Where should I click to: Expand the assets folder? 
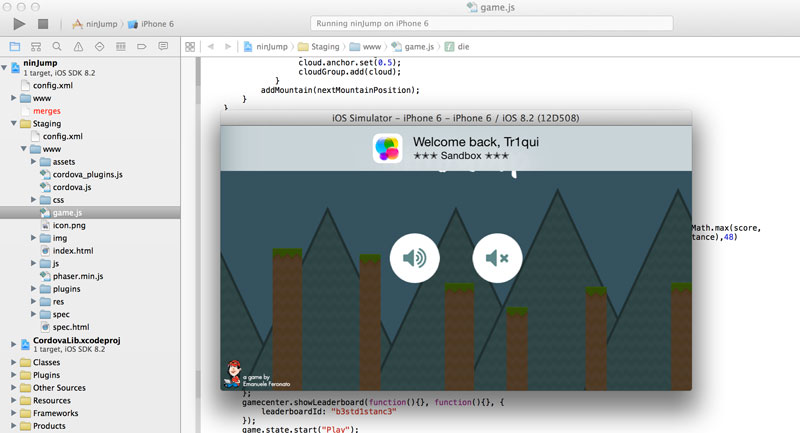[34, 161]
